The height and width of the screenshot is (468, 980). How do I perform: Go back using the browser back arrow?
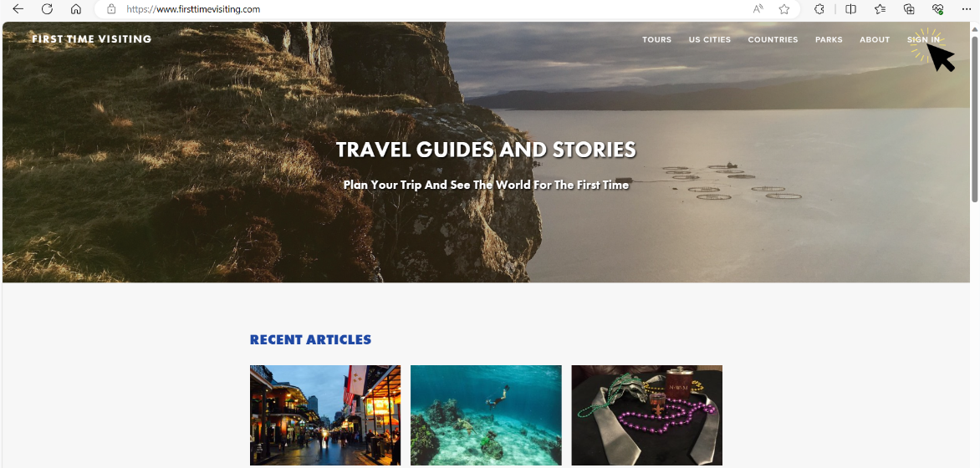click(18, 9)
